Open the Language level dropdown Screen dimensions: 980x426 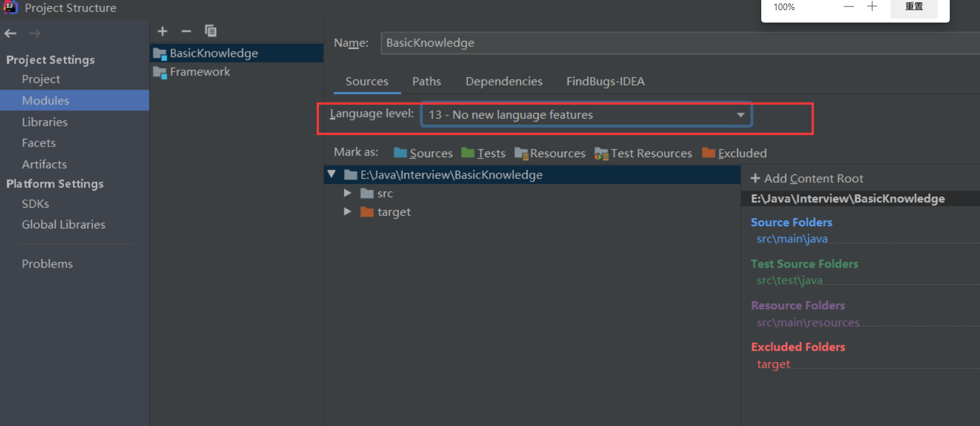[x=586, y=115]
